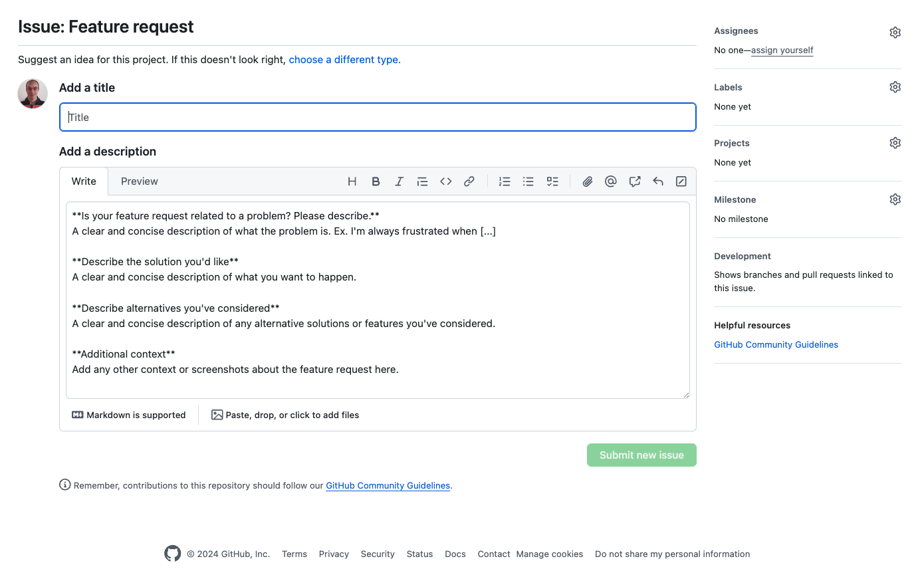Click the GitHub logo in footer
This screenshot has width=924, height=581.
coord(173,554)
